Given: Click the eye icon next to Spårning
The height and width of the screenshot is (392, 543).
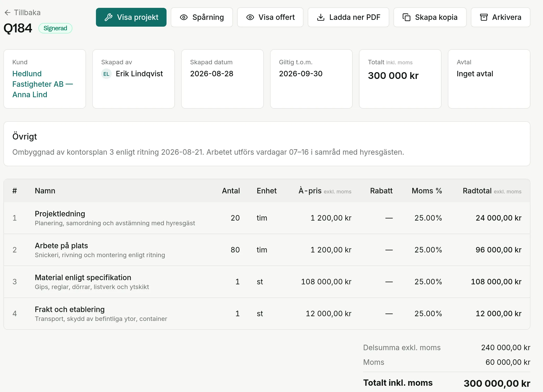Looking at the screenshot, I should [184, 17].
